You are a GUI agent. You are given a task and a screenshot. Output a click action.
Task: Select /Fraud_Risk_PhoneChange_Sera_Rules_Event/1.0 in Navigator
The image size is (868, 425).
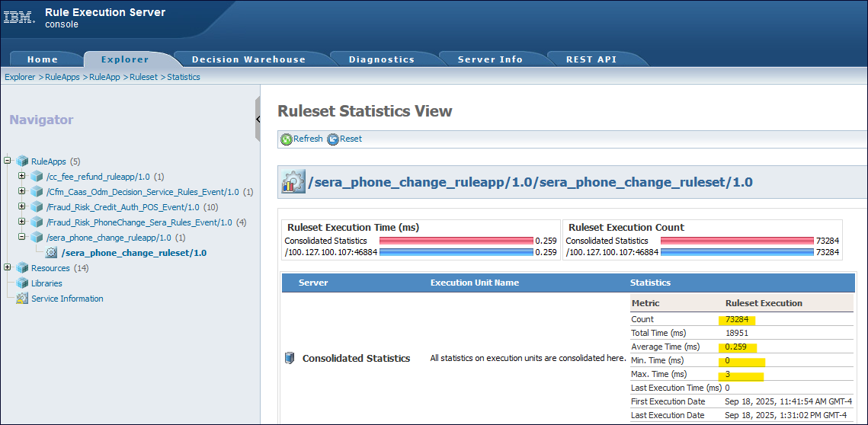(x=139, y=222)
